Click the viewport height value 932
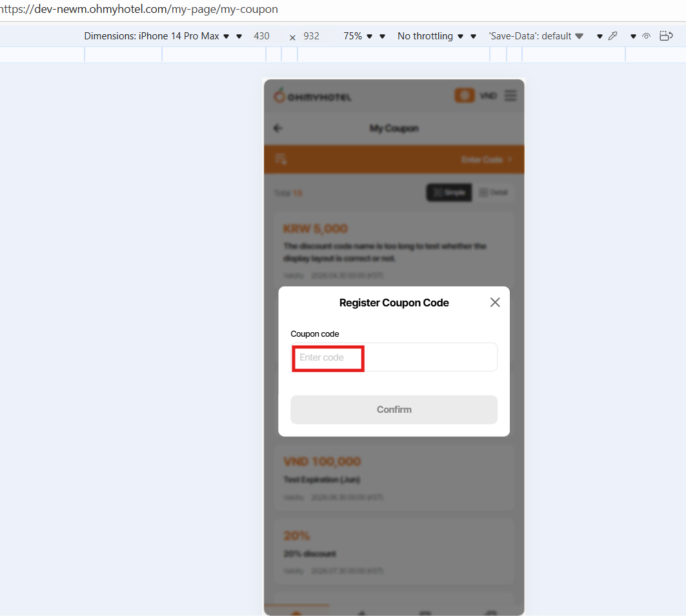Image resolution: width=686 pixels, height=616 pixels. point(312,36)
